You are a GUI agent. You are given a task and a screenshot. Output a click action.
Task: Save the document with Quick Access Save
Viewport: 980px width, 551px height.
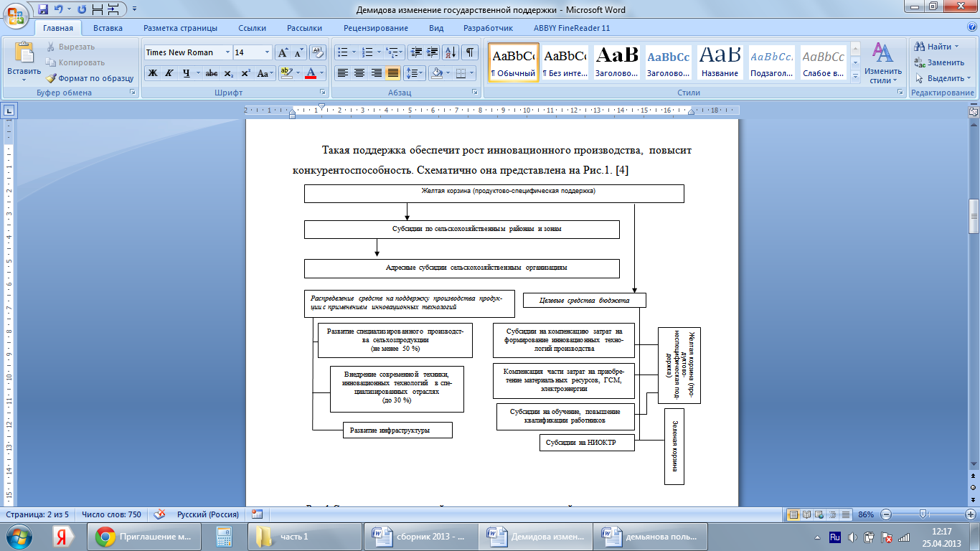tap(43, 9)
